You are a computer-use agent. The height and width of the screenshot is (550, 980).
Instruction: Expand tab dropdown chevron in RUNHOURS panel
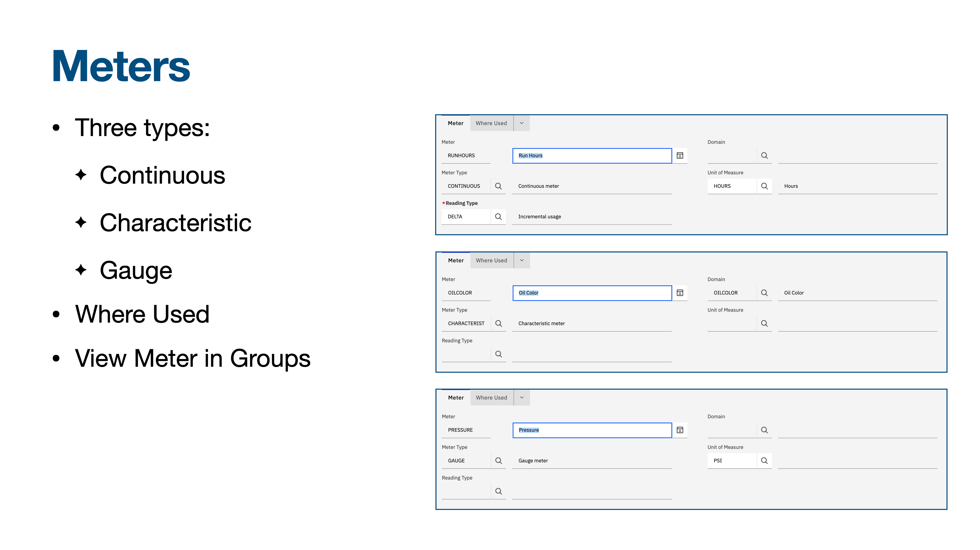click(x=522, y=123)
